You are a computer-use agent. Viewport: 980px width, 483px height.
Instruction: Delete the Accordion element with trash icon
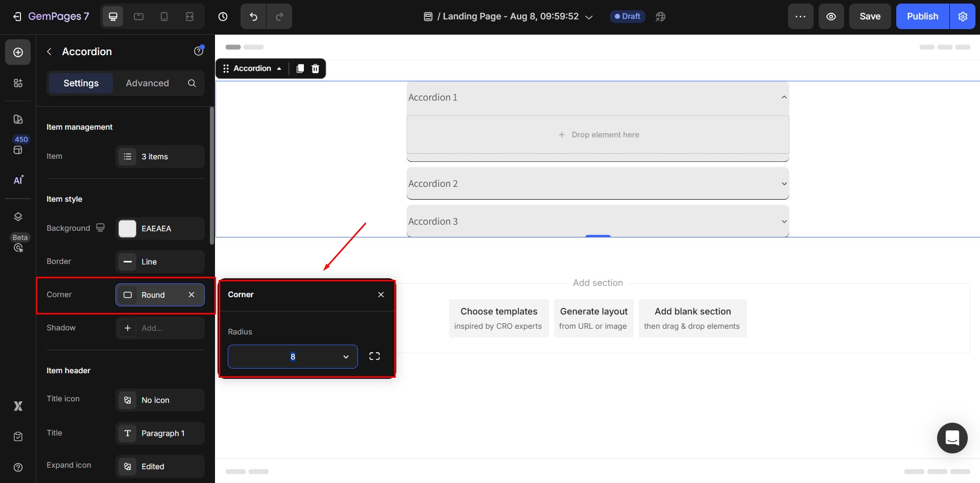click(x=316, y=68)
